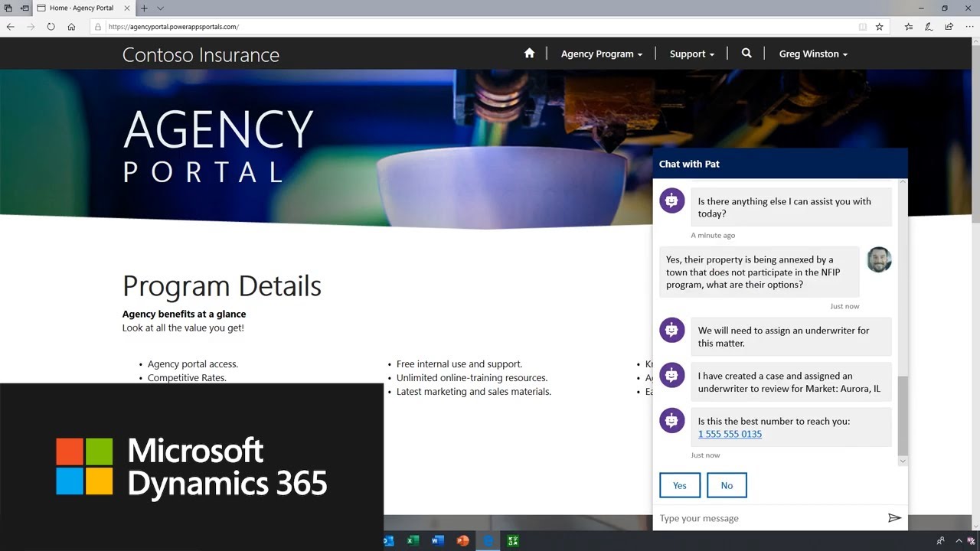The height and width of the screenshot is (551, 980).
Task: Open Excel from the taskbar
Action: 413,541
